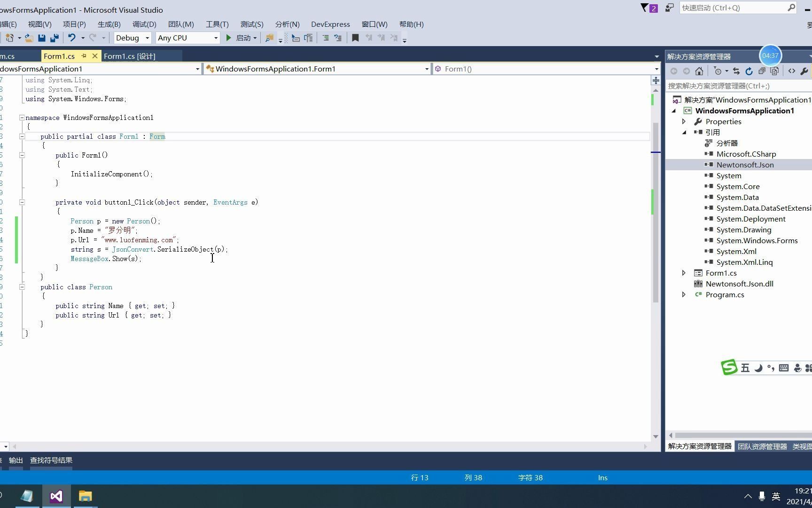Close the Form1.cs tab

click(x=95, y=56)
